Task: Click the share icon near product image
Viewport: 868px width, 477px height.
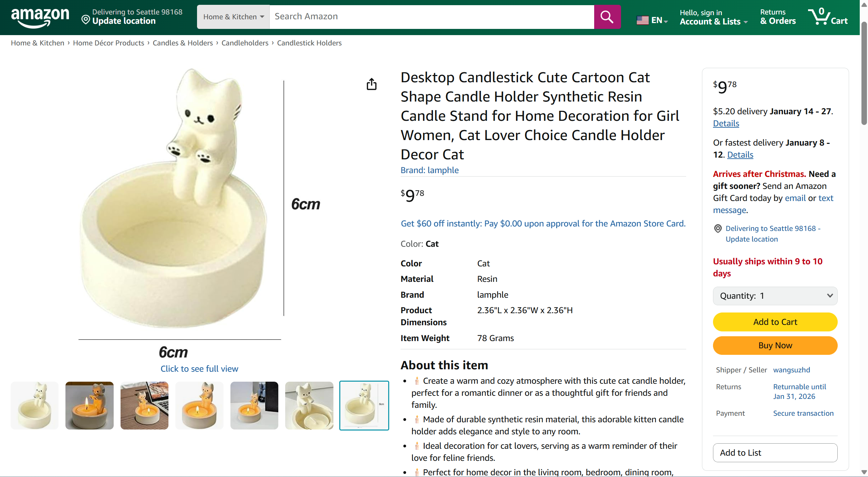Action: (x=371, y=84)
